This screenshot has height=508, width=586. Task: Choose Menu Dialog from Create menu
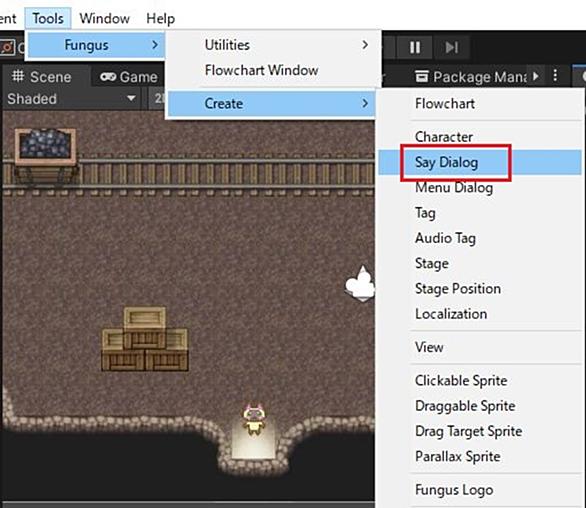click(480, 187)
